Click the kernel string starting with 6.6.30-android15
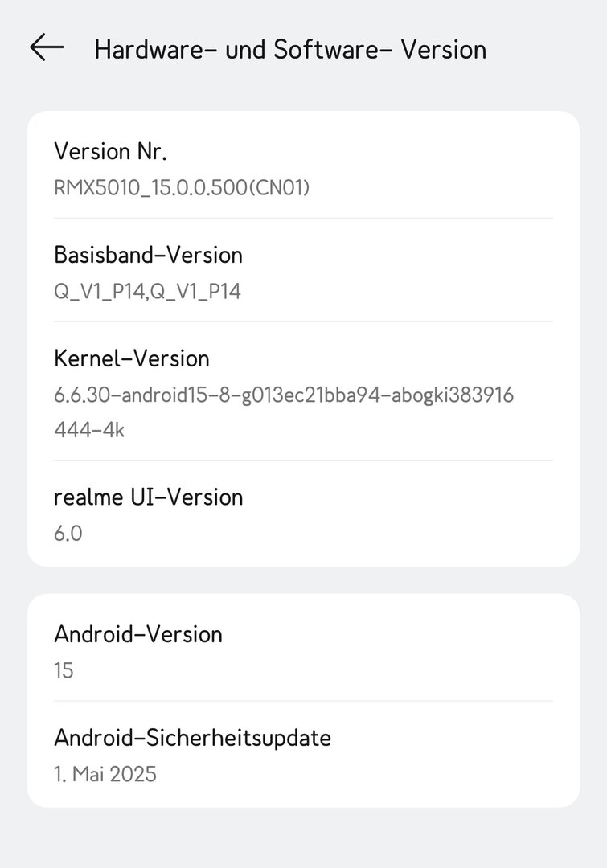 click(x=283, y=395)
